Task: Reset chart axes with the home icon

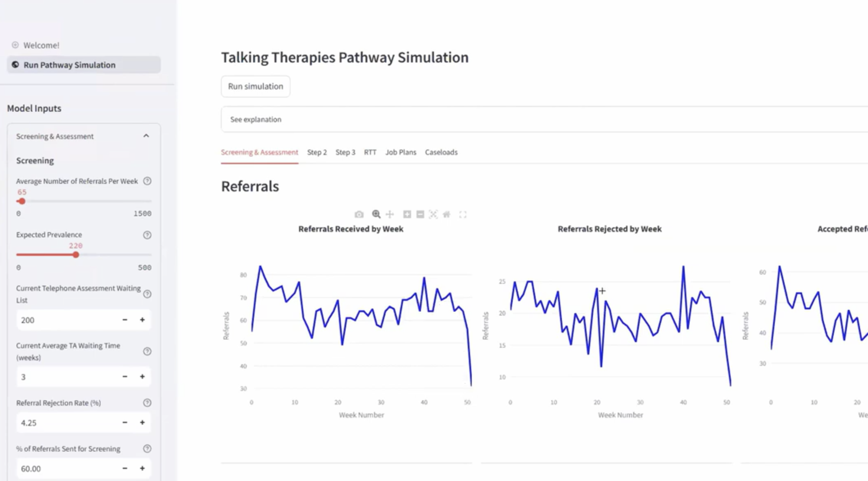Action: (x=446, y=214)
